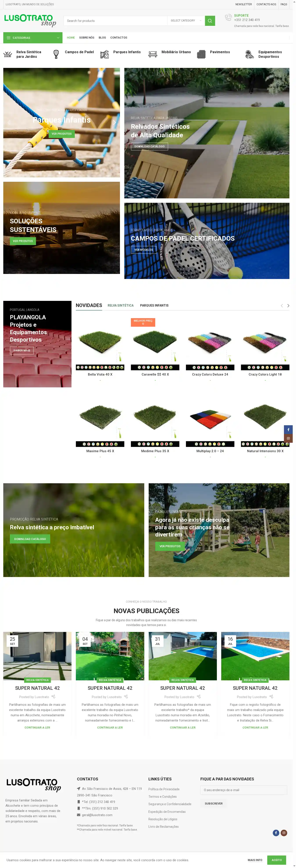Show next Novidades products with right arrow
296x868 pixels.
[x=288, y=306]
